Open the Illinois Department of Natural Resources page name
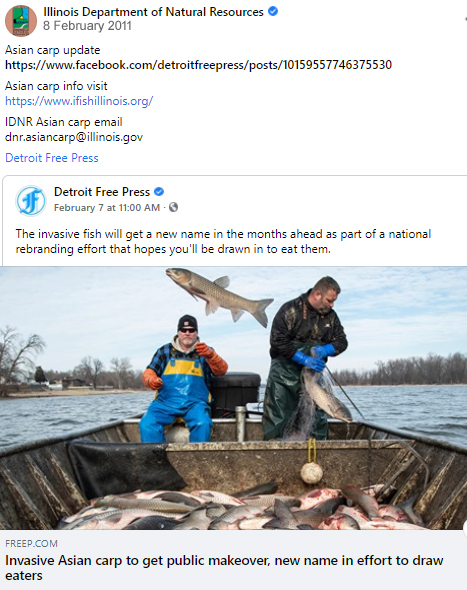Viewport: 467px width, 590px height. pyautogui.click(x=153, y=12)
